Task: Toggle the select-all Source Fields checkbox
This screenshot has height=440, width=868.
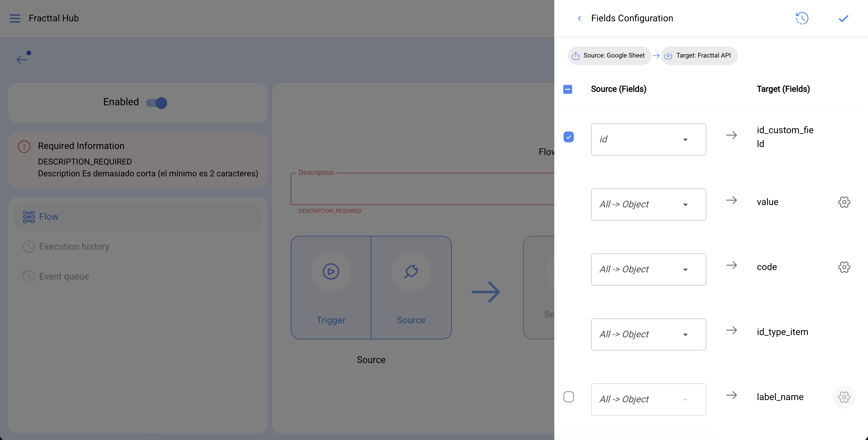Action: point(568,89)
